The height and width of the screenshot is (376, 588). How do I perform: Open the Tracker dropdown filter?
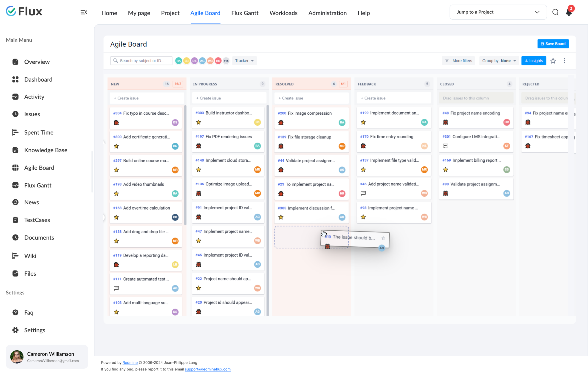tap(244, 61)
